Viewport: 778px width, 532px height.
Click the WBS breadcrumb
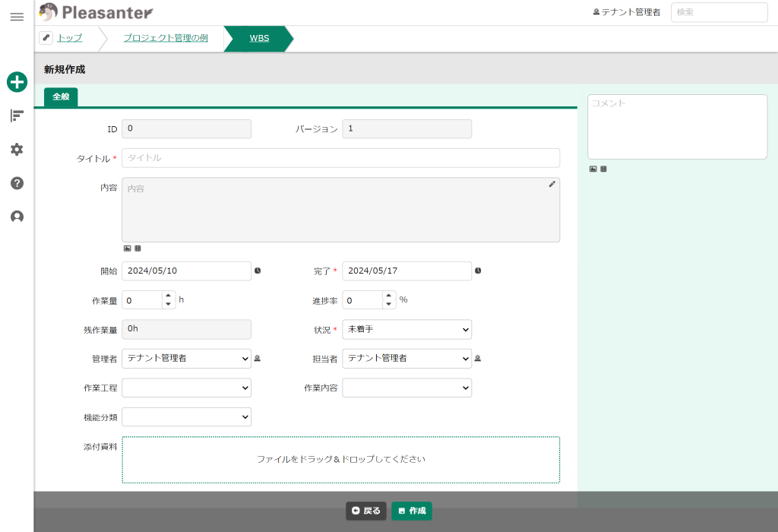pyautogui.click(x=259, y=38)
